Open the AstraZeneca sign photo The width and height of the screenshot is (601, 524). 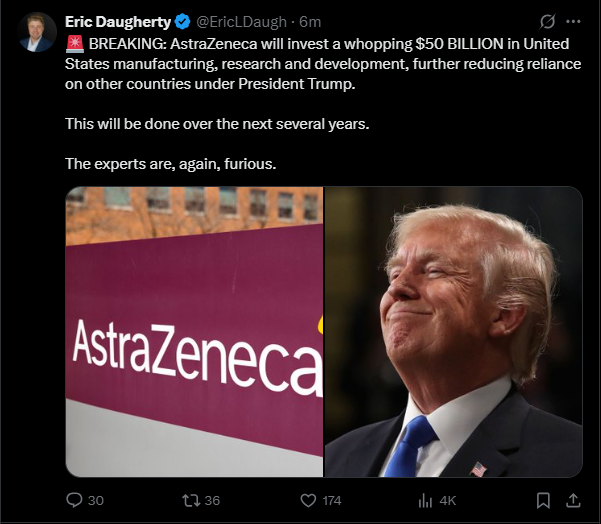coord(194,332)
